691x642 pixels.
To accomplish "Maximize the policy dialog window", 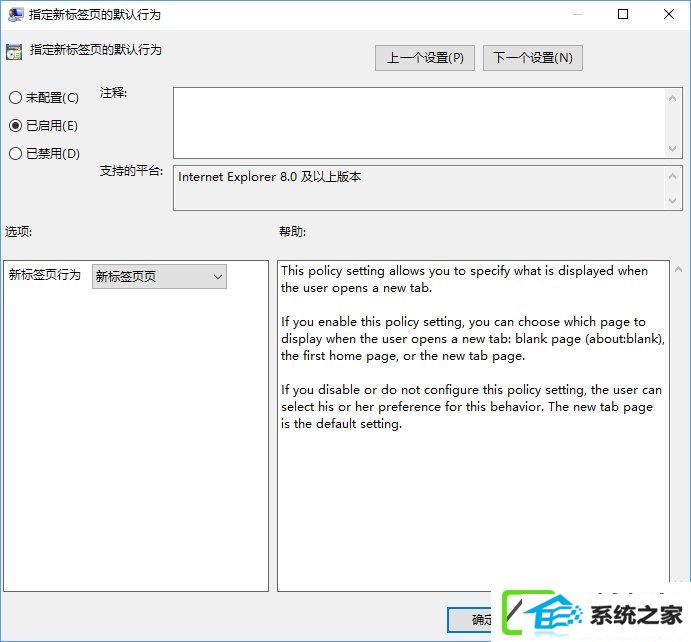I will pyautogui.click(x=623, y=14).
